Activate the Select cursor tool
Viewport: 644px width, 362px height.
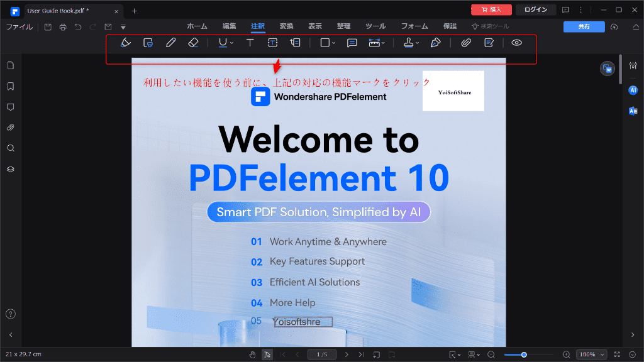point(267,354)
